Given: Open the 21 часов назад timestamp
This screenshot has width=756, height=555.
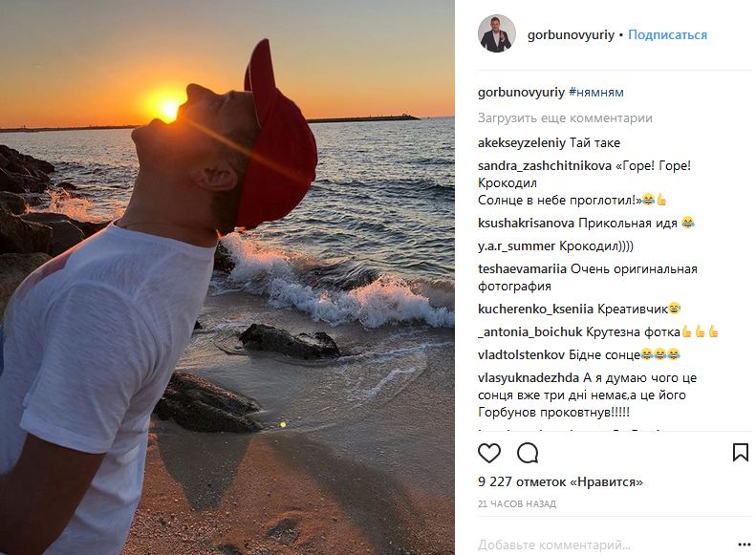Looking at the screenshot, I should pyautogui.click(x=517, y=504).
